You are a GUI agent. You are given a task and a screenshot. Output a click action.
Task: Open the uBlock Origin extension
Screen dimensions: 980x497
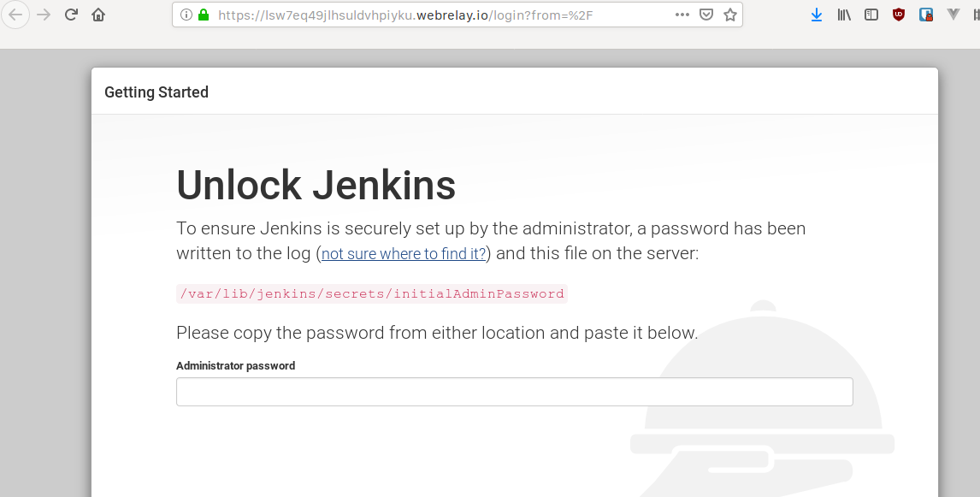pyautogui.click(x=898, y=15)
